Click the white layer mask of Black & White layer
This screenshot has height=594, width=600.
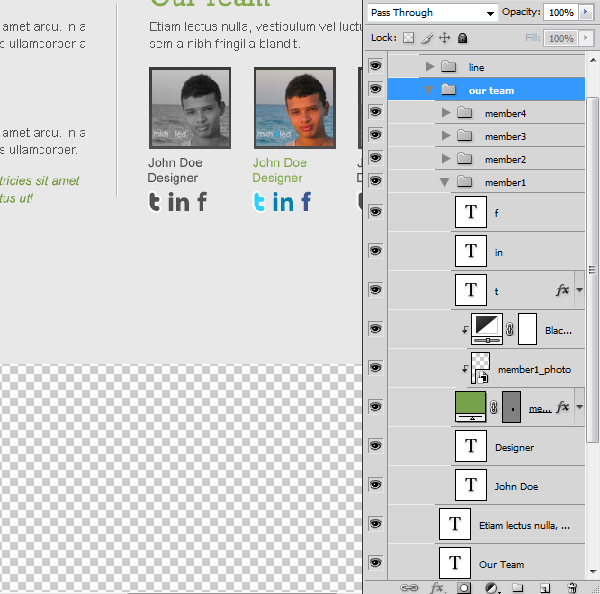tap(527, 329)
